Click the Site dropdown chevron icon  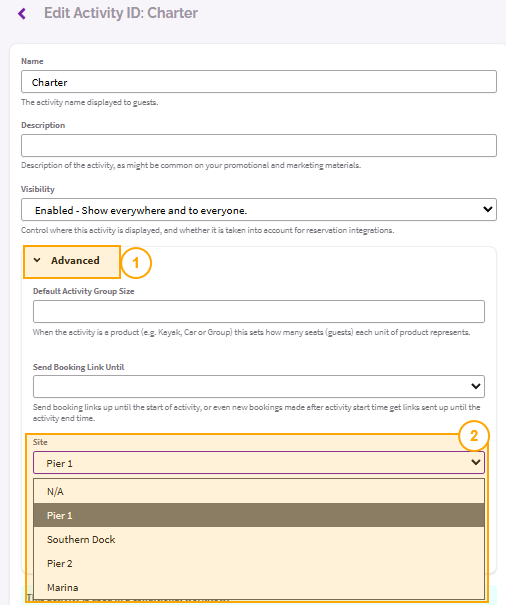pyautogui.click(x=476, y=462)
